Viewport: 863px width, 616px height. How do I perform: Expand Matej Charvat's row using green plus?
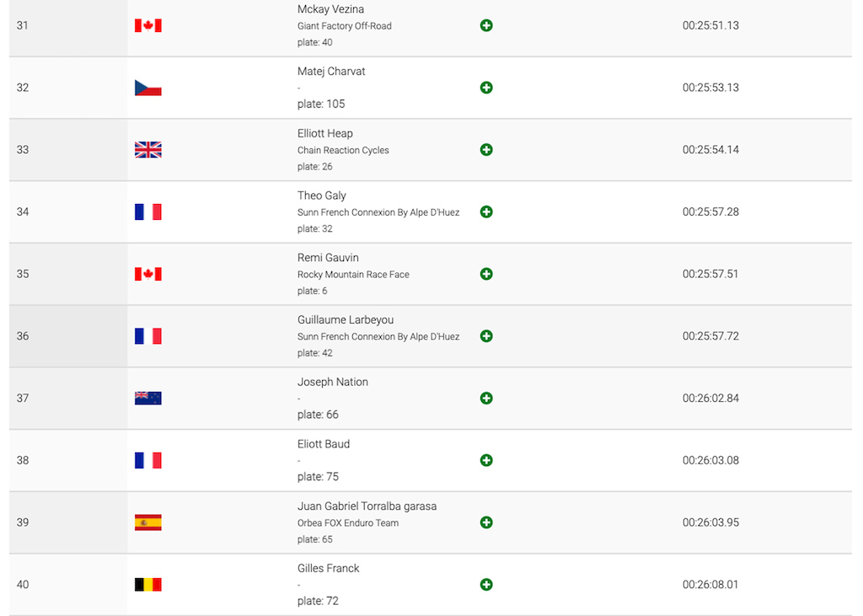[486, 88]
